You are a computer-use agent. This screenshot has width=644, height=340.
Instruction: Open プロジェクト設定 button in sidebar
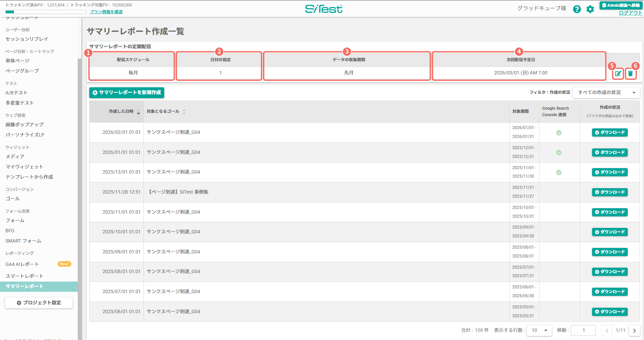[39, 303]
